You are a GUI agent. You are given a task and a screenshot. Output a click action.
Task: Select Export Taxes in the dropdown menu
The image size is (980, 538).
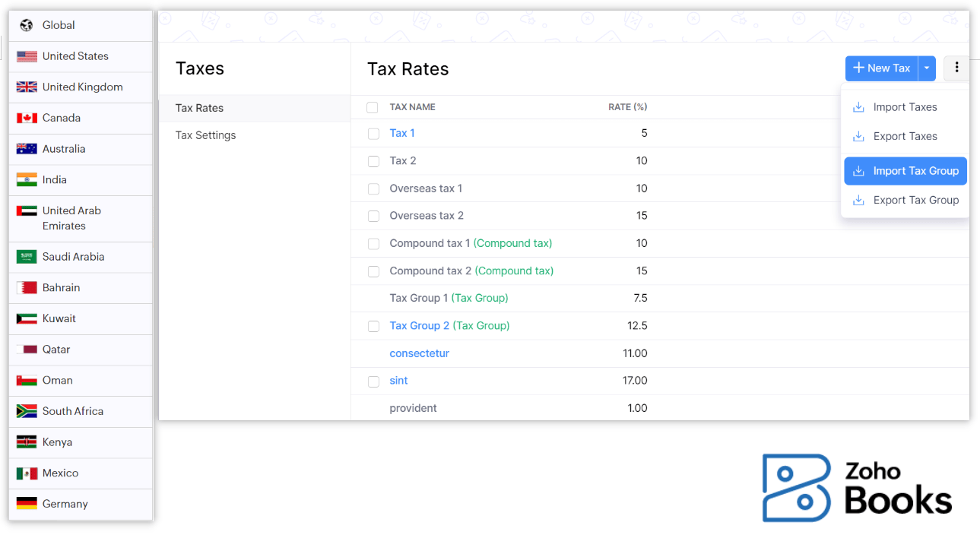pyautogui.click(x=905, y=137)
